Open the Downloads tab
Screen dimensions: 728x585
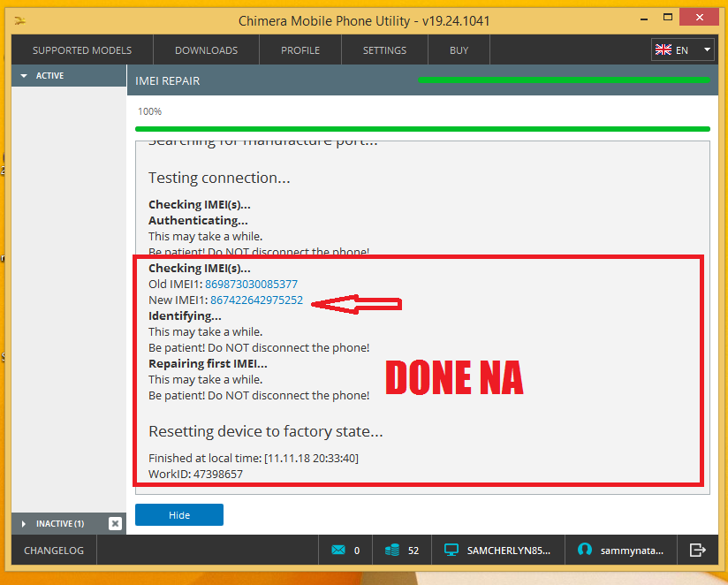coord(206,50)
